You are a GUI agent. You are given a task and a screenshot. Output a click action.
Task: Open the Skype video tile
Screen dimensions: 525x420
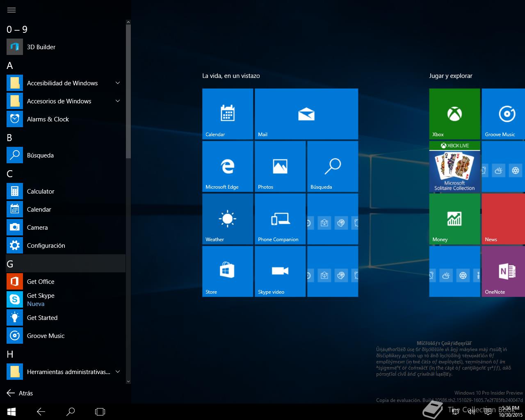tap(280, 272)
